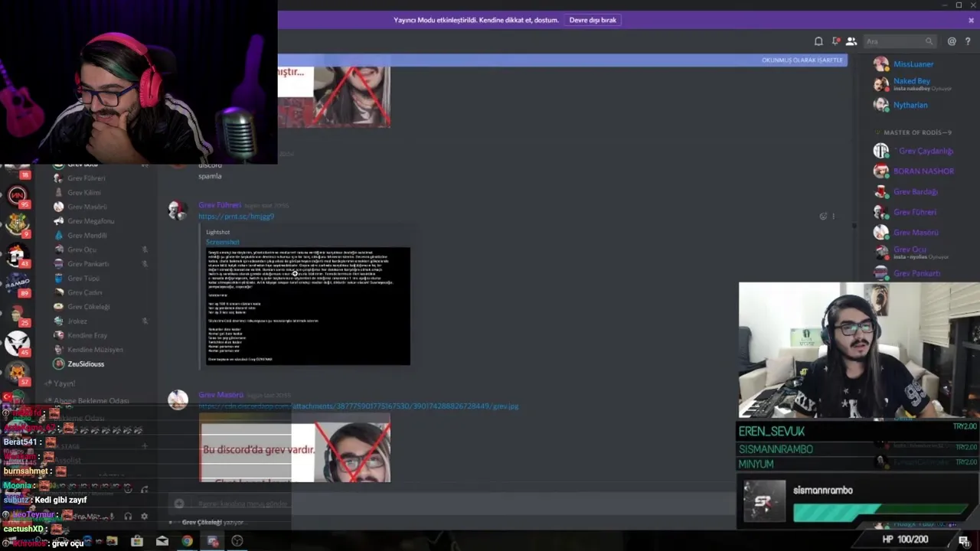Click Grev Masörü's name above grev.jpg link

pos(220,395)
